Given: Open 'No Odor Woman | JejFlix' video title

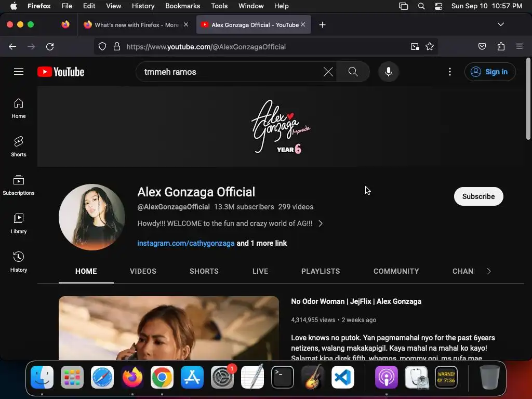Looking at the screenshot, I should [x=356, y=301].
